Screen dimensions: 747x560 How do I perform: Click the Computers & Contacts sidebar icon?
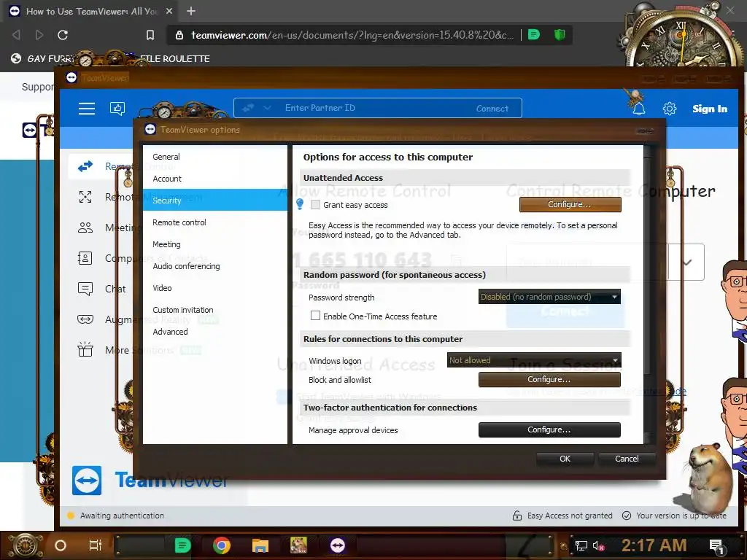(x=85, y=258)
